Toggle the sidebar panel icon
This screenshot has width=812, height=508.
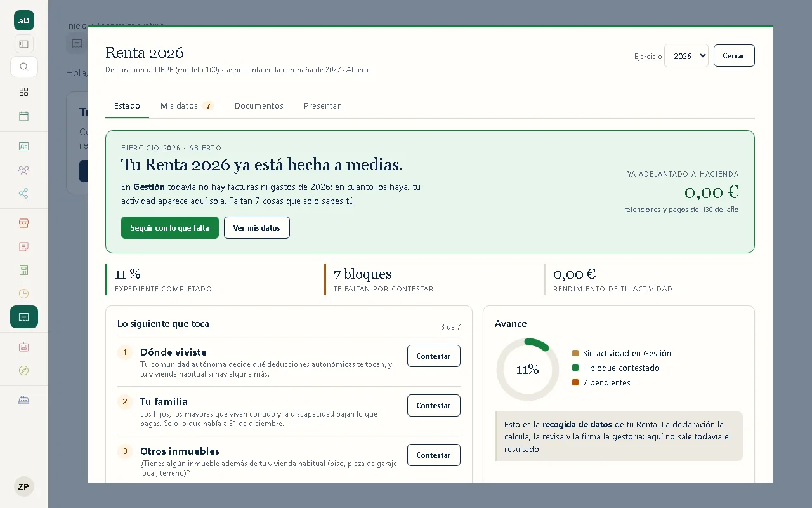click(x=24, y=44)
